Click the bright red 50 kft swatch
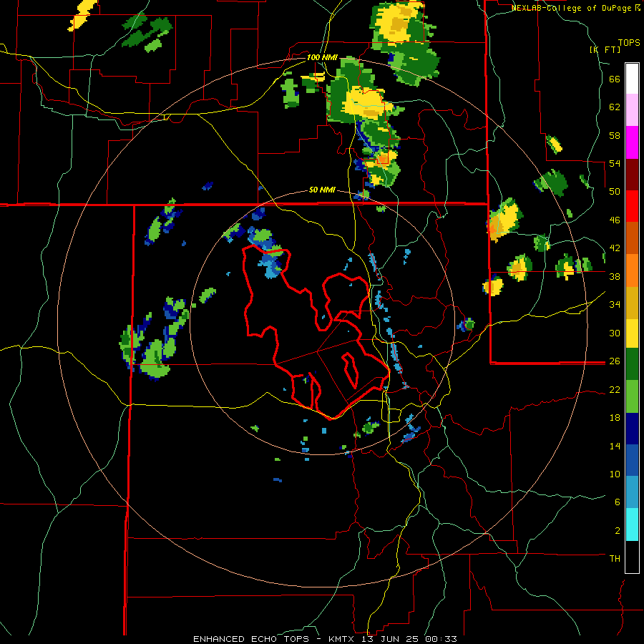 632,206
